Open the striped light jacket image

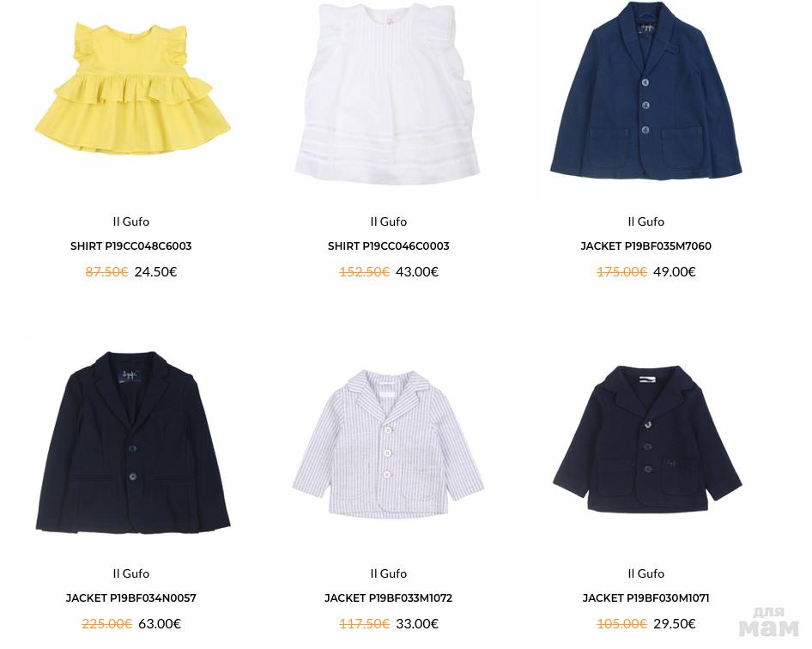tap(388, 444)
